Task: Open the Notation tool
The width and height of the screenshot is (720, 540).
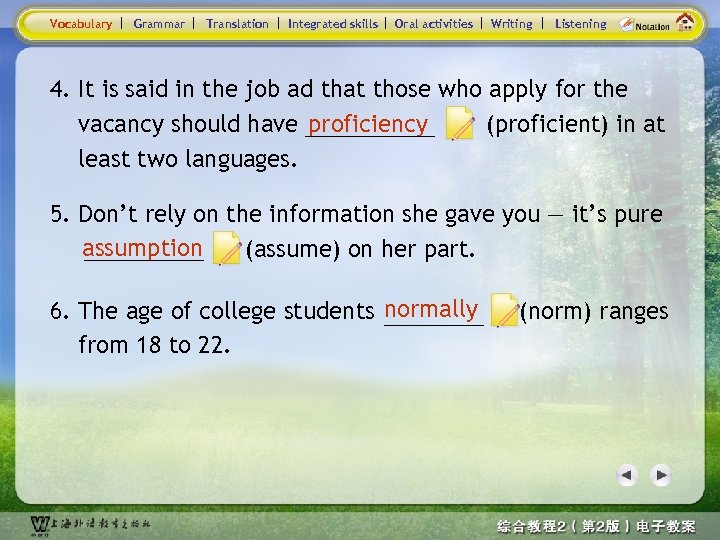Action: point(644,25)
